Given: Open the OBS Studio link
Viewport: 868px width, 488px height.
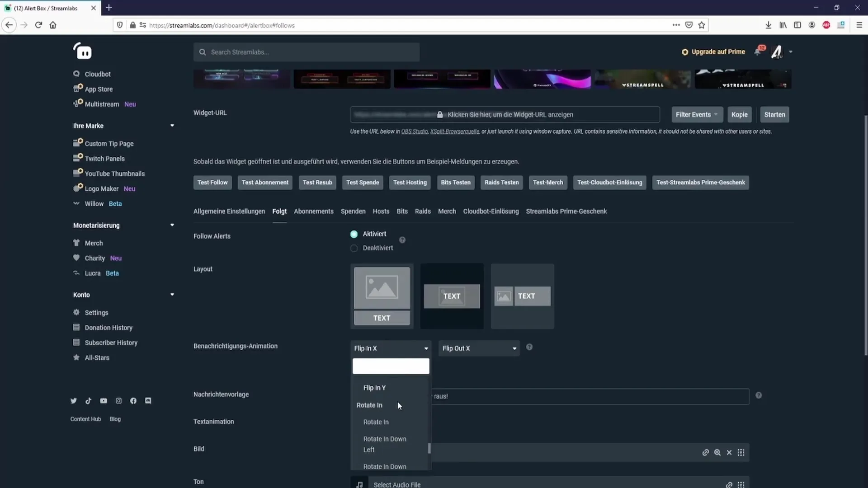Looking at the screenshot, I should tap(415, 131).
